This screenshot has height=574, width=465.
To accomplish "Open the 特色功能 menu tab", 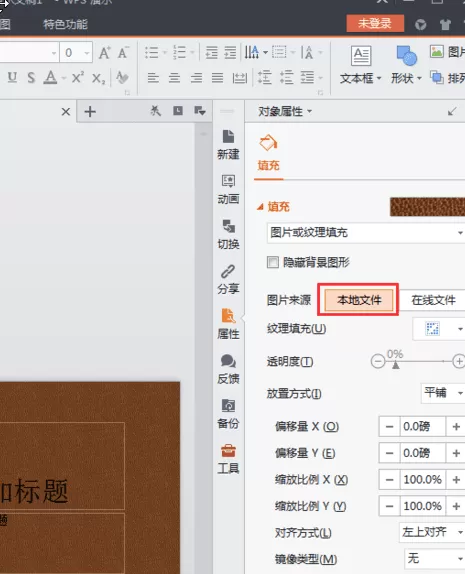I will click(x=65, y=25).
